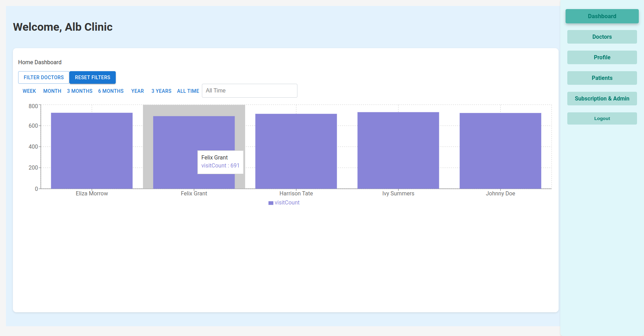Choose the 6 Months time range
The image size is (644, 336).
[111, 91]
